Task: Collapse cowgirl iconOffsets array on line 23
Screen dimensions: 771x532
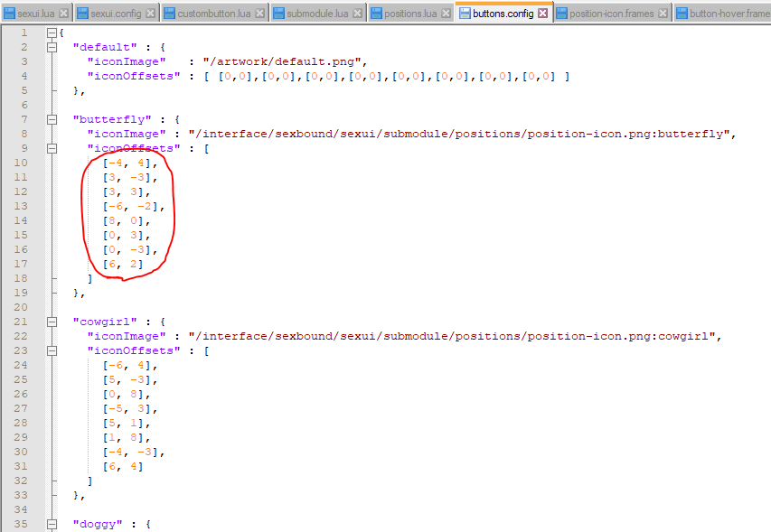Action: tap(52, 350)
